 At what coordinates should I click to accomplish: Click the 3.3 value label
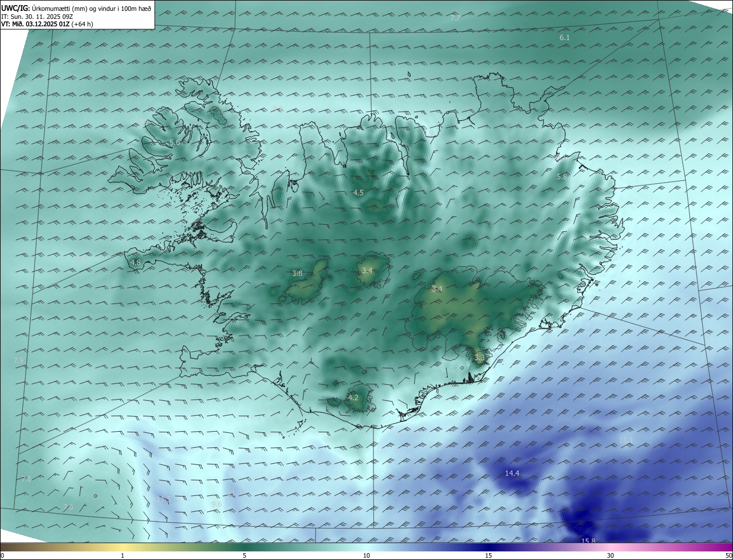(479, 358)
